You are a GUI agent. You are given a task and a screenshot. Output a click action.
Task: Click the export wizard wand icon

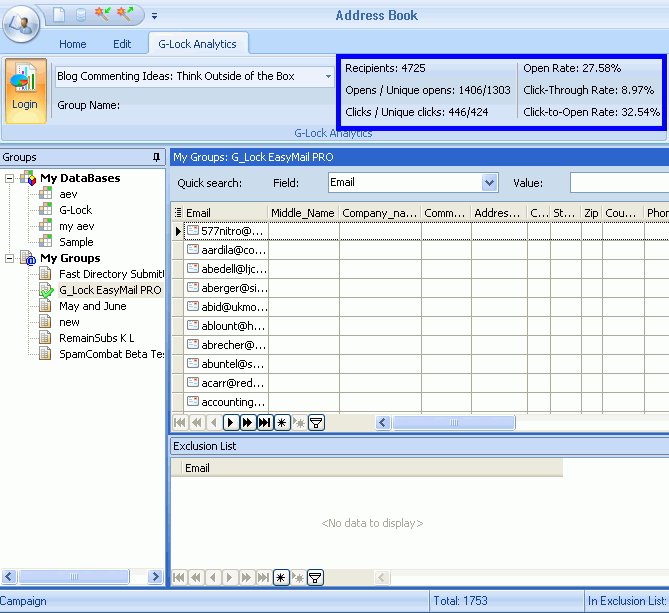click(x=124, y=14)
